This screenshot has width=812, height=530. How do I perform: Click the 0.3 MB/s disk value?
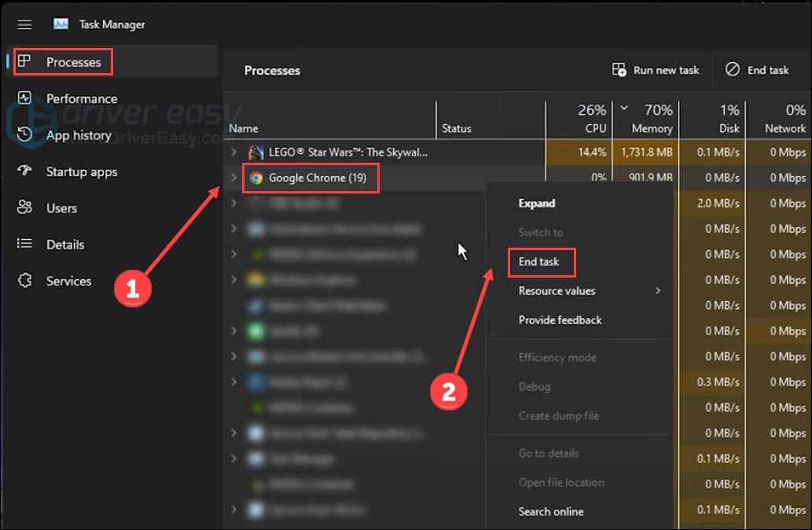point(718,382)
